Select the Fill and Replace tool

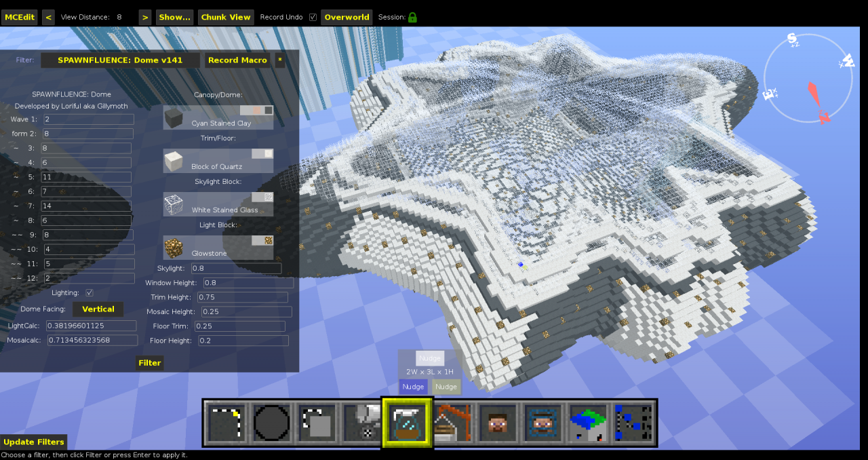(x=361, y=422)
